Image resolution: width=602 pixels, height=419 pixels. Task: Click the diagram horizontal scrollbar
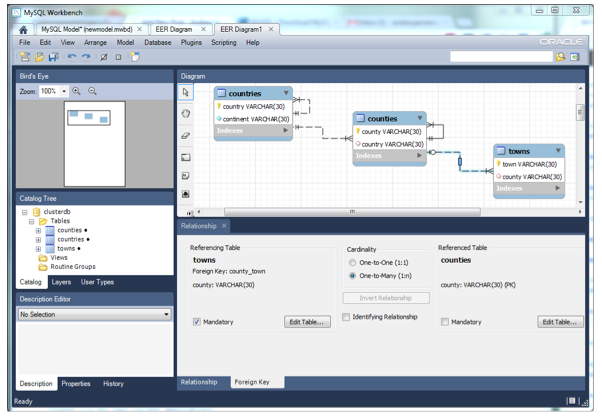352,212
